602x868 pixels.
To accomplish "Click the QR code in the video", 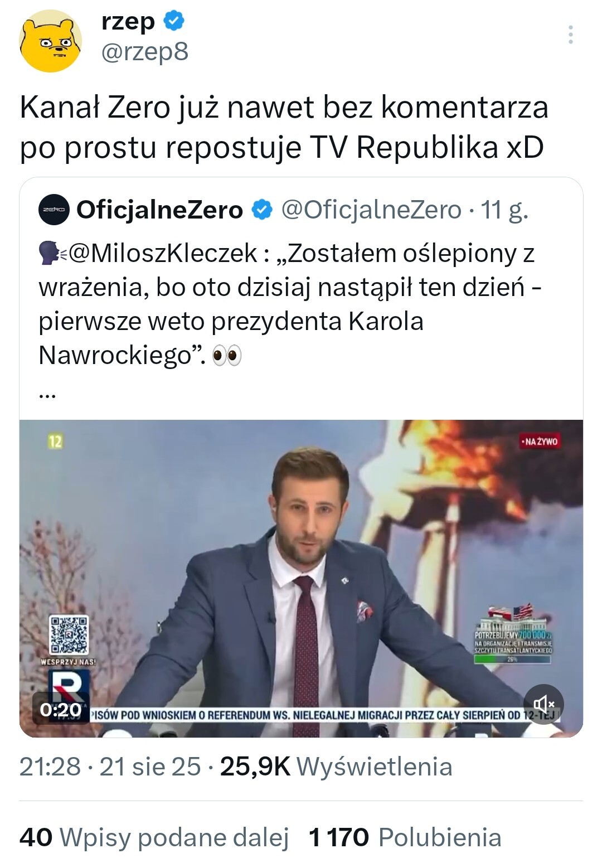I will pyautogui.click(x=69, y=634).
